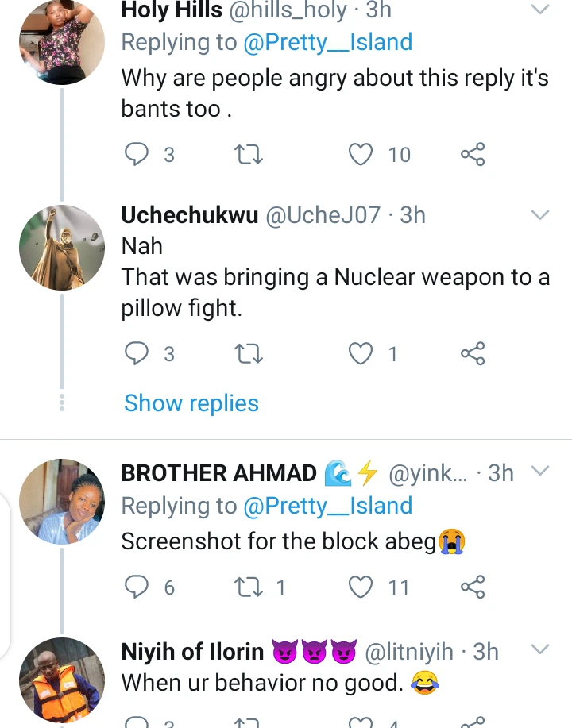
Task: Show replies under Uchechukwu's tweet
Action: [x=191, y=403]
